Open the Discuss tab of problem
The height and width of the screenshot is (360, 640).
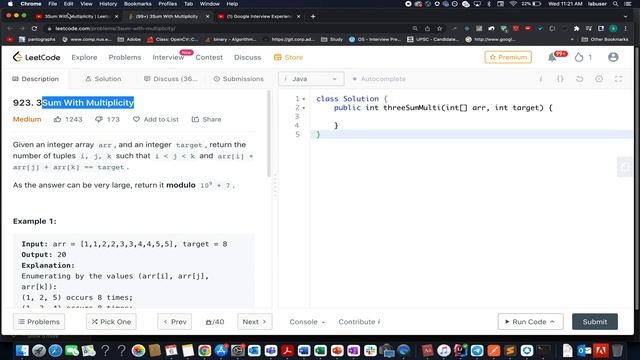pos(171,79)
